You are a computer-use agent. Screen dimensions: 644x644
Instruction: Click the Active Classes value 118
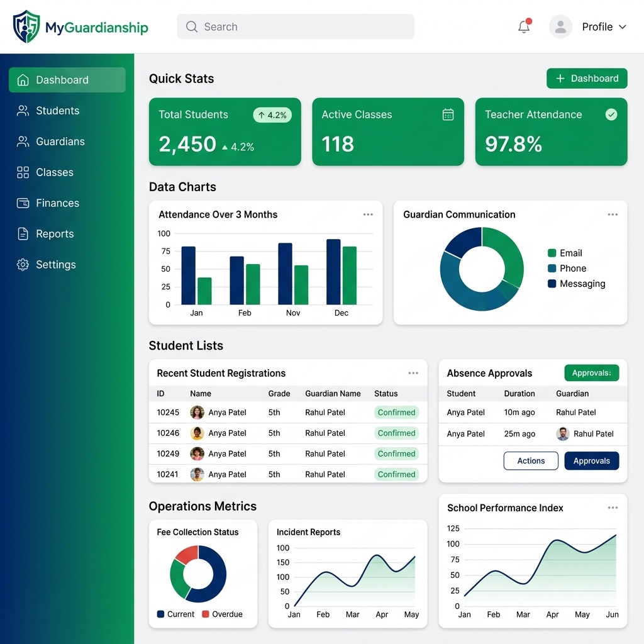coord(338,144)
